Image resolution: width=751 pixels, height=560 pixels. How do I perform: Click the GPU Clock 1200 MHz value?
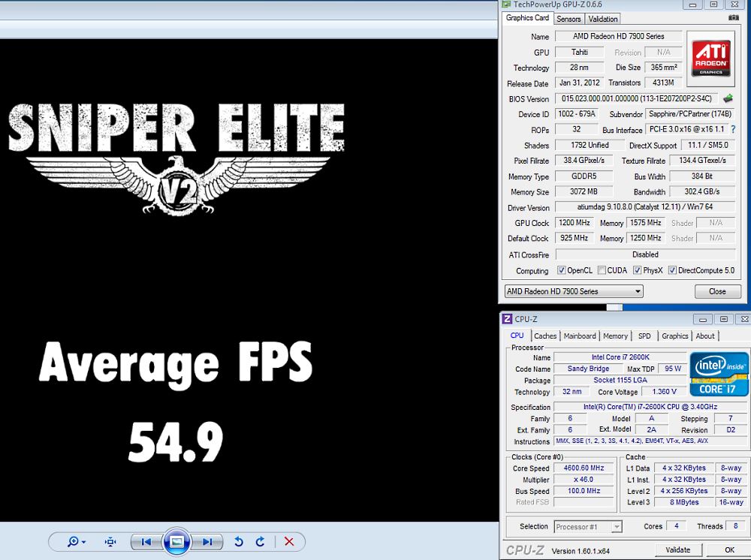click(x=575, y=222)
